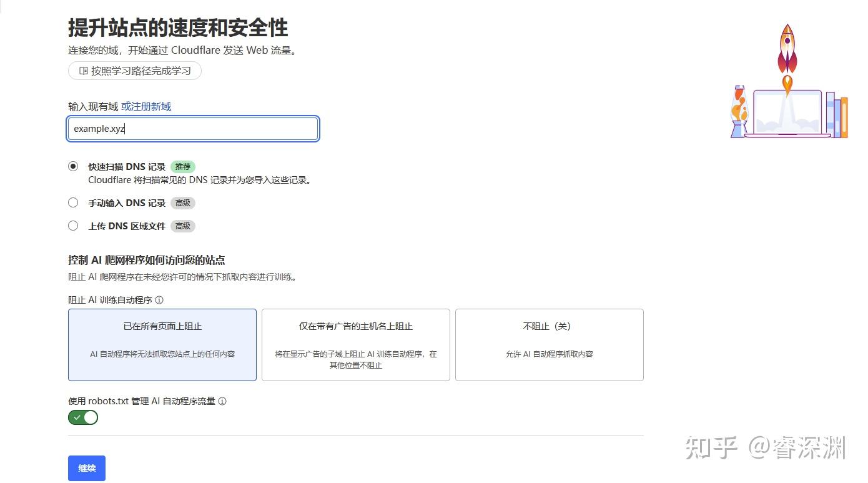Screen dimensions: 868x483
Task: Pick the 不阻止（关）card
Action: click(549, 344)
